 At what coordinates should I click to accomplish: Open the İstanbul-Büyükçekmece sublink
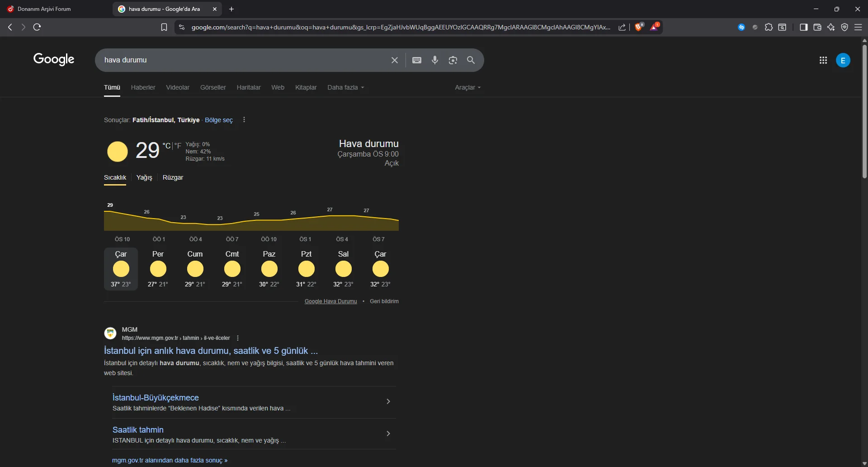(156, 398)
